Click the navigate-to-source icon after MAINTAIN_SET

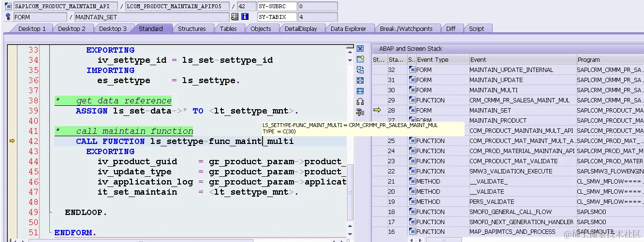coord(234,17)
